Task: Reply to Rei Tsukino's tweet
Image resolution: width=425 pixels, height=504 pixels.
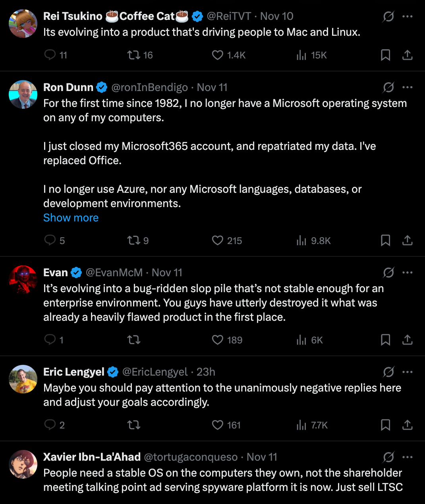Action: click(x=50, y=55)
